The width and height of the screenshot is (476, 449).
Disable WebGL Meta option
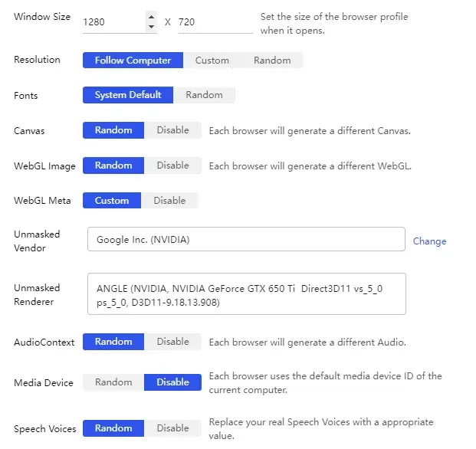click(169, 201)
